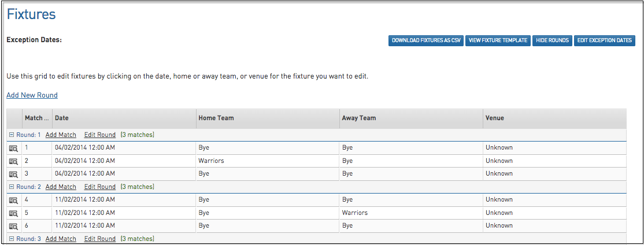Image resolution: width=644 pixels, height=245 pixels.
Task: Open match 6 details icon
Action: click(x=13, y=226)
